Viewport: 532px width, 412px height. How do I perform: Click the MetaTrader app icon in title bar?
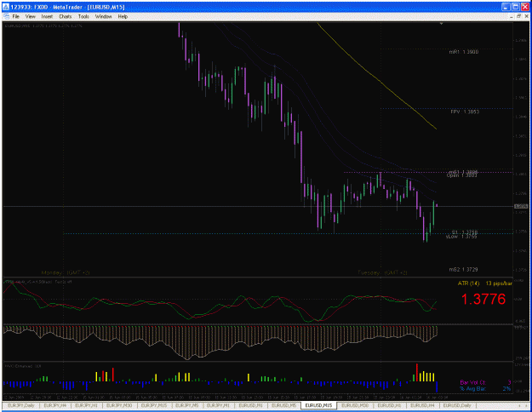coord(6,7)
